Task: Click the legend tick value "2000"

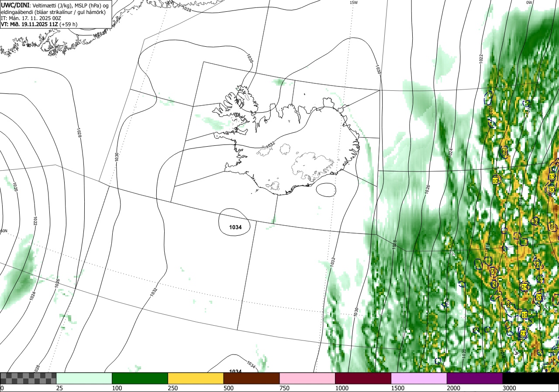Action: pos(454,388)
